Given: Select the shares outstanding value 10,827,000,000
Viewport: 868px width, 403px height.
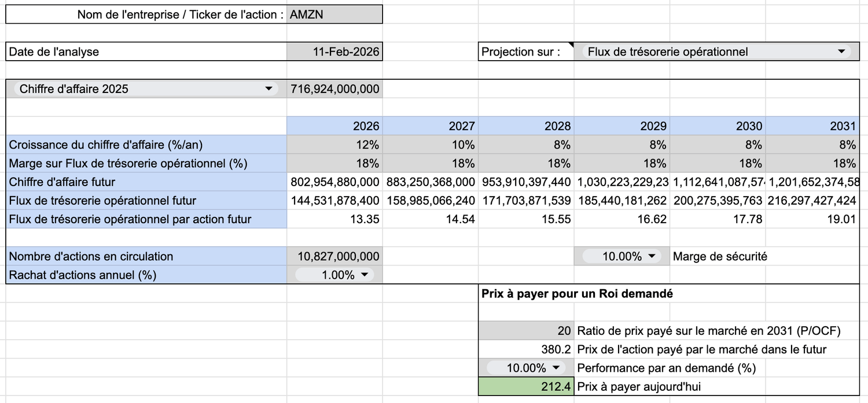Looking at the screenshot, I should (334, 256).
